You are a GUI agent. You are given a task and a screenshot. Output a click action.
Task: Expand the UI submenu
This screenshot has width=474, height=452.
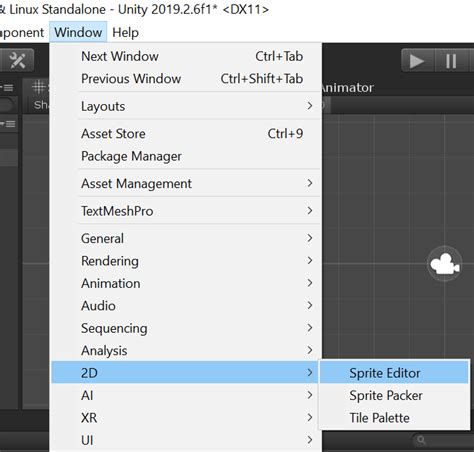tap(186, 440)
